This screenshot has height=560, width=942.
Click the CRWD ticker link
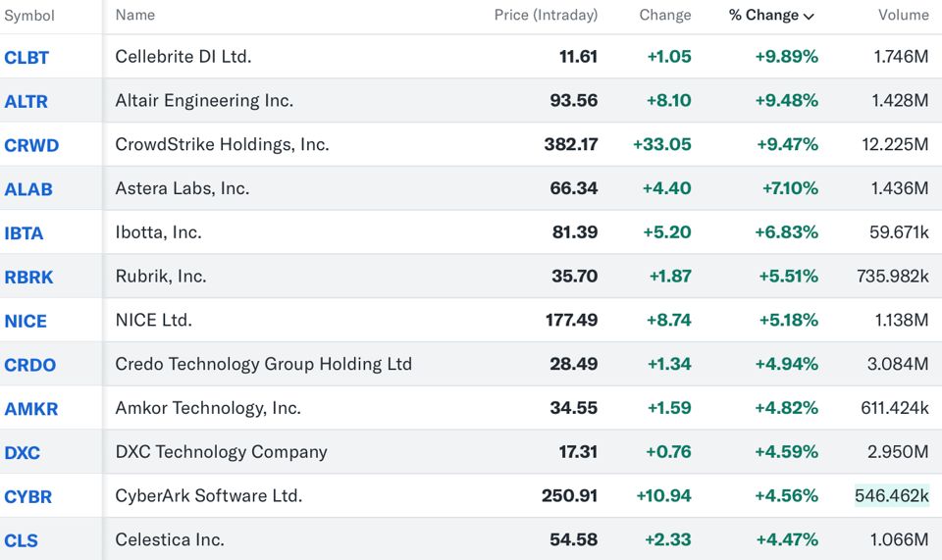(31, 145)
